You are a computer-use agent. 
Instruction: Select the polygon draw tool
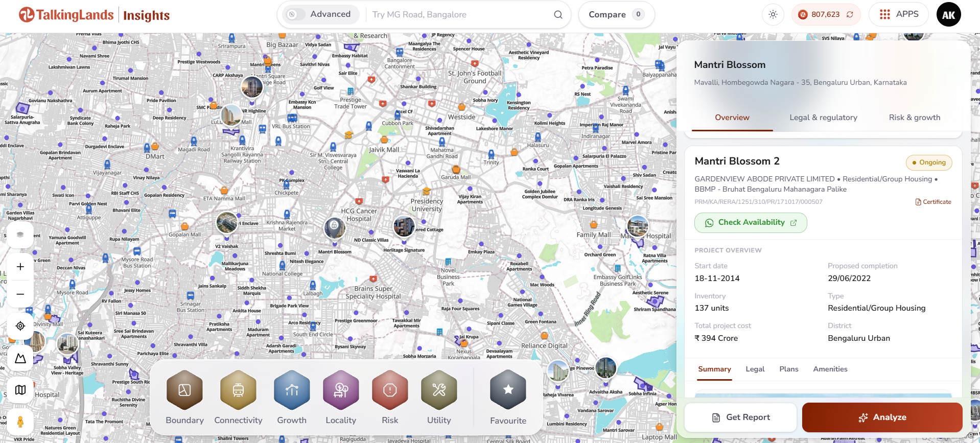point(20,358)
